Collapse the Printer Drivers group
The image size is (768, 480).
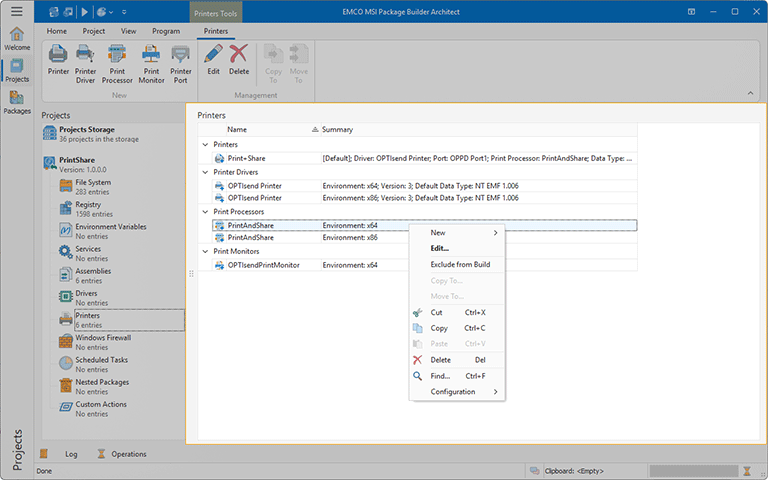pos(205,172)
